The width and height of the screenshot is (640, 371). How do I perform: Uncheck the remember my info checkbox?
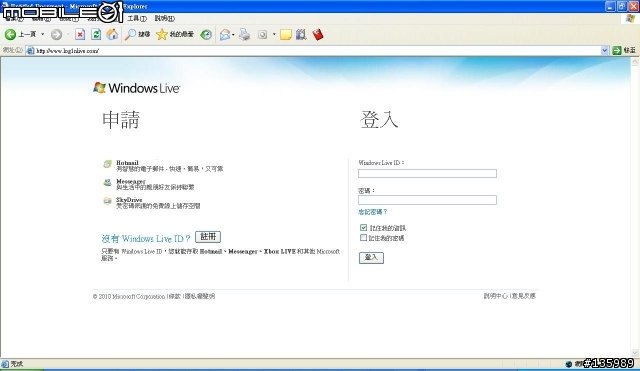click(363, 227)
